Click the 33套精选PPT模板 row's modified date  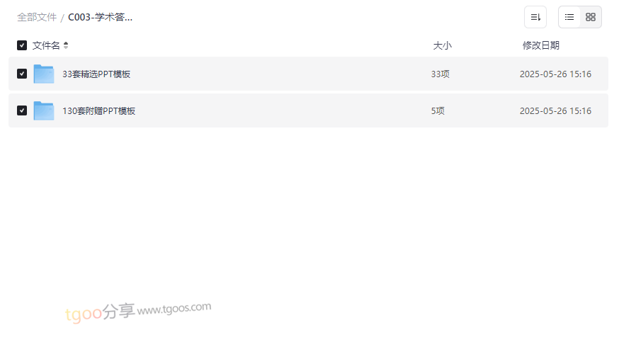point(555,74)
